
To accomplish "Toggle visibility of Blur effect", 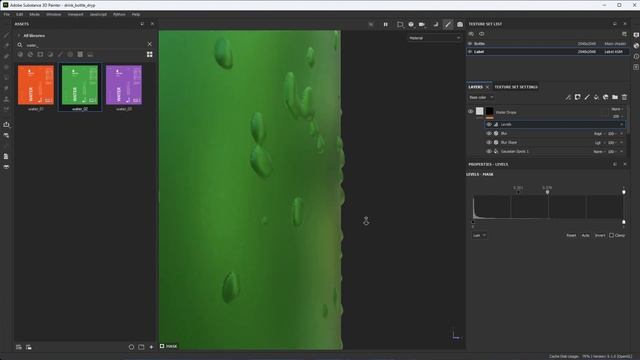I will [489, 133].
